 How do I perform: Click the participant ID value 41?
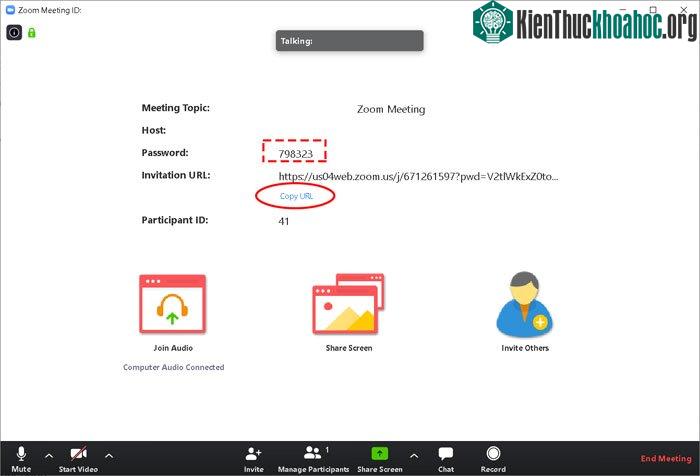[283, 221]
